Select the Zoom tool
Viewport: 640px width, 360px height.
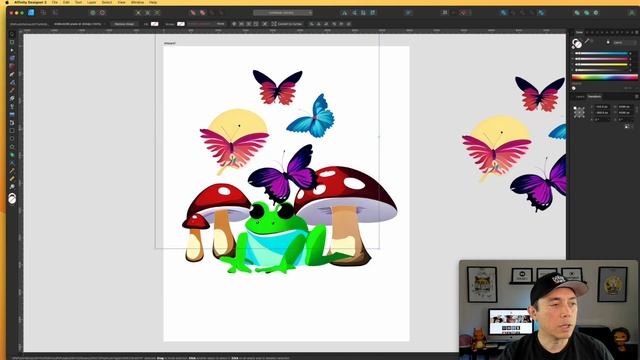(x=12, y=187)
